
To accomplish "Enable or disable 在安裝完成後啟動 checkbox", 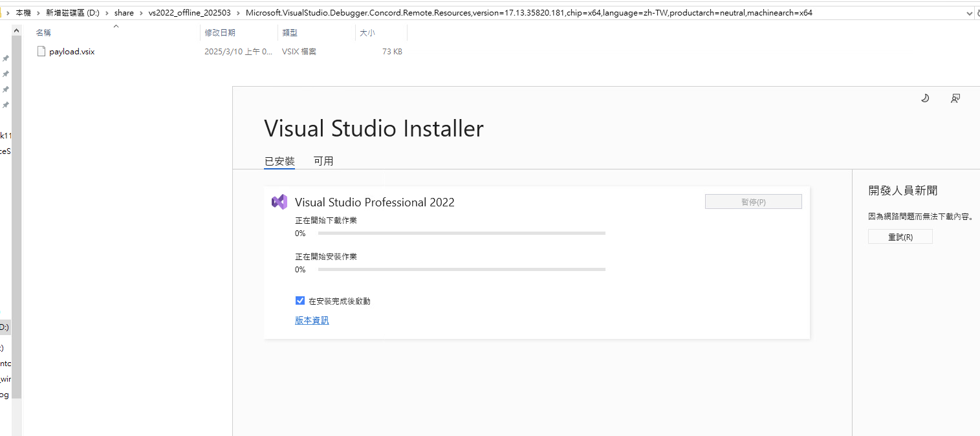I will [299, 301].
